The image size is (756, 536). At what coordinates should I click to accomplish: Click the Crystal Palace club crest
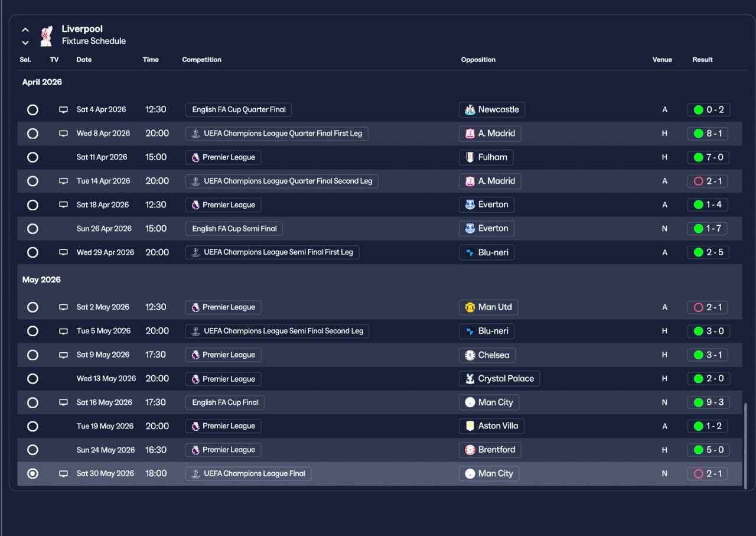point(470,379)
